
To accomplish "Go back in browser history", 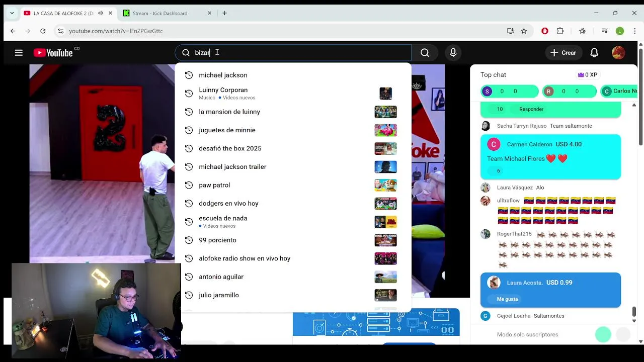I will coord(13,31).
